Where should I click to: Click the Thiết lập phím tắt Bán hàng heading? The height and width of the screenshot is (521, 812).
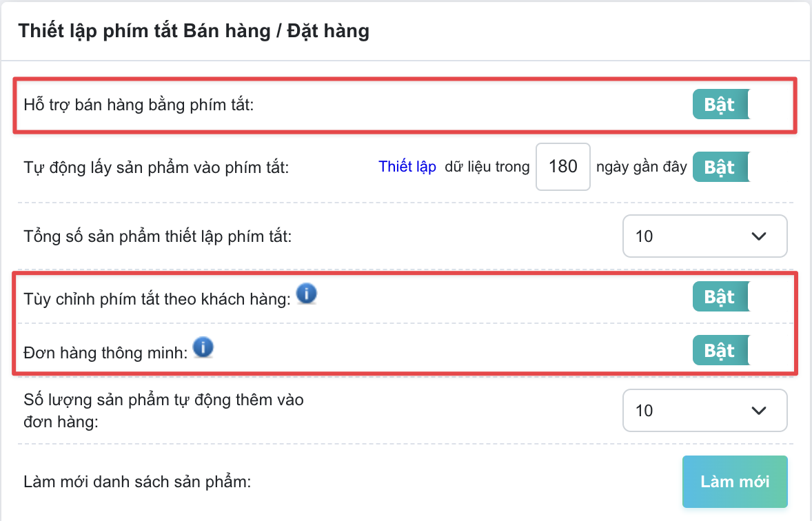coord(194,31)
